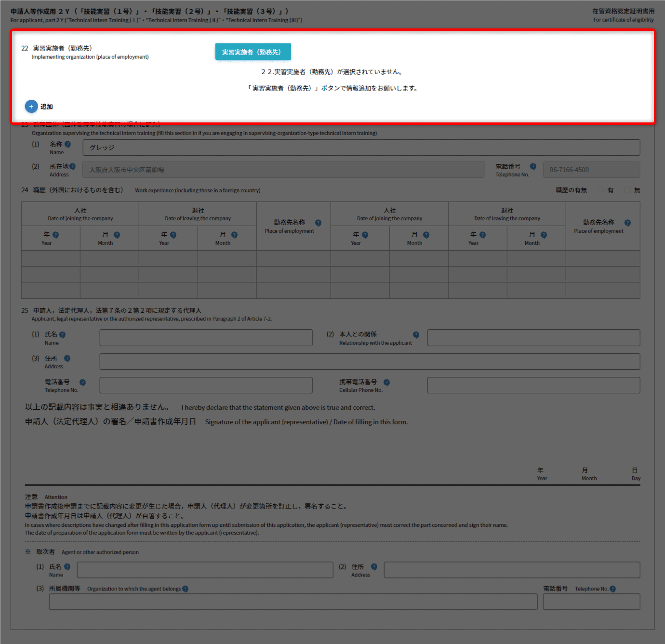This screenshot has width=665, height=644.
Task: Open help icon beside supervising organization 電話番号
Action: point(533,166)
